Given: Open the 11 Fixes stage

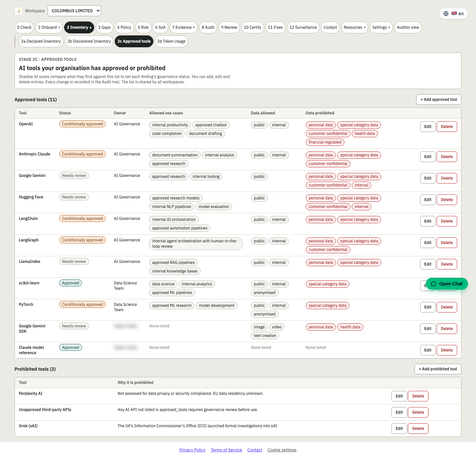Looking at the screenshot, I should pyautogui.click(x=275, y=27).
